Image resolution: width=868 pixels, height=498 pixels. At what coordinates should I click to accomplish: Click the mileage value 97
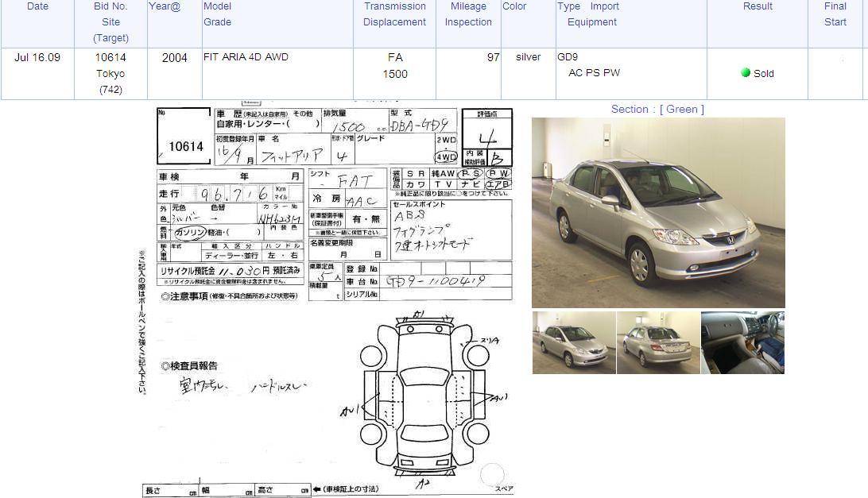tap(494, 57)
